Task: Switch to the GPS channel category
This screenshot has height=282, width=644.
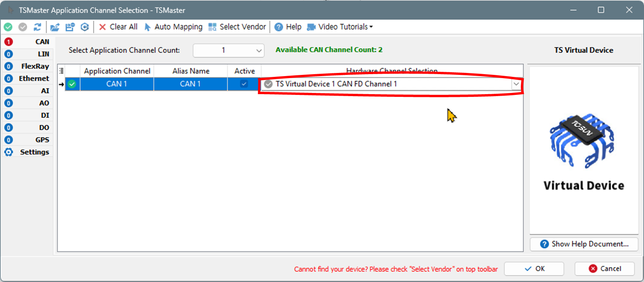Action: point(27,140)
